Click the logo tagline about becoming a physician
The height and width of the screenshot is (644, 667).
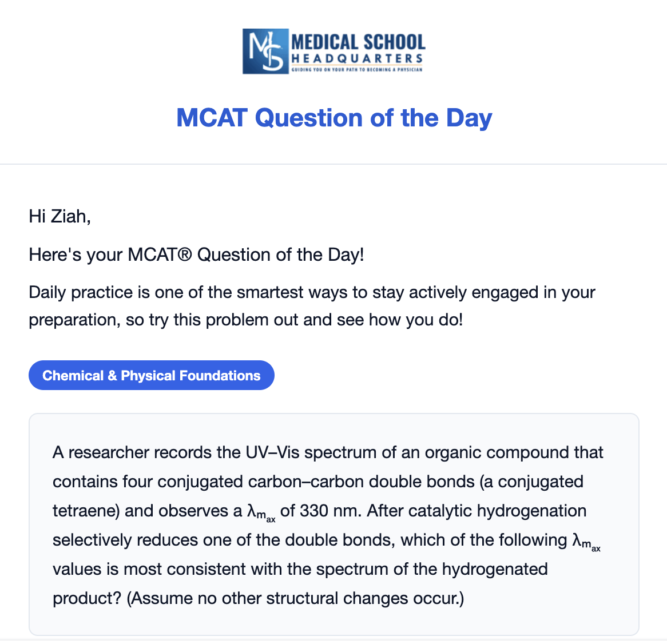point(357,69)
